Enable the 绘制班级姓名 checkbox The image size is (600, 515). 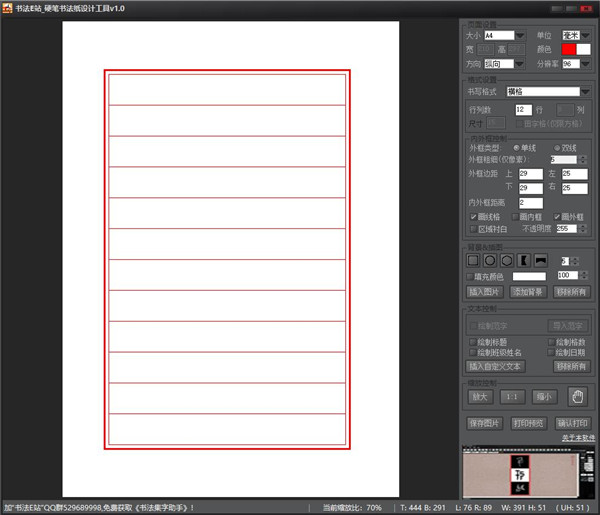click(x=473, y=352)
